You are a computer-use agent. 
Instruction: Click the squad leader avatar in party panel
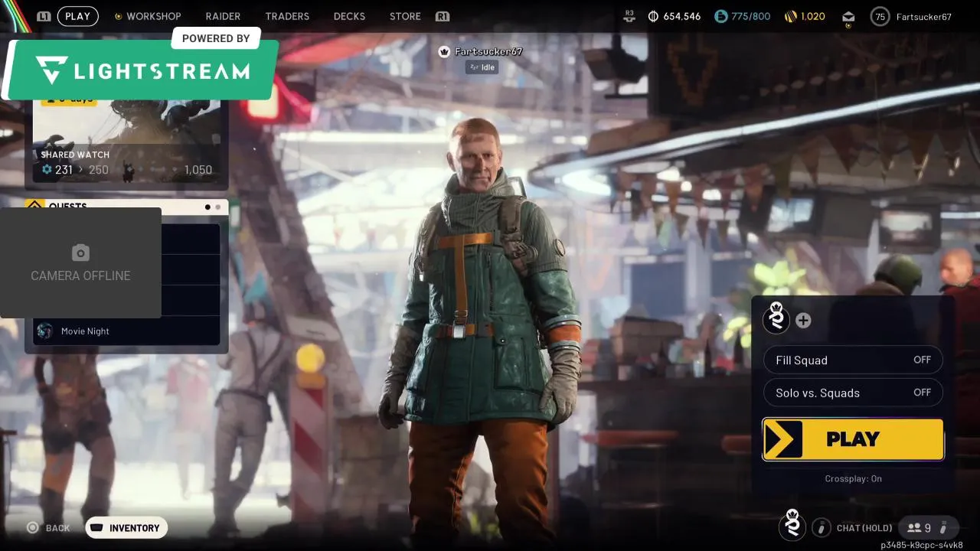click(x=776, y=318)
